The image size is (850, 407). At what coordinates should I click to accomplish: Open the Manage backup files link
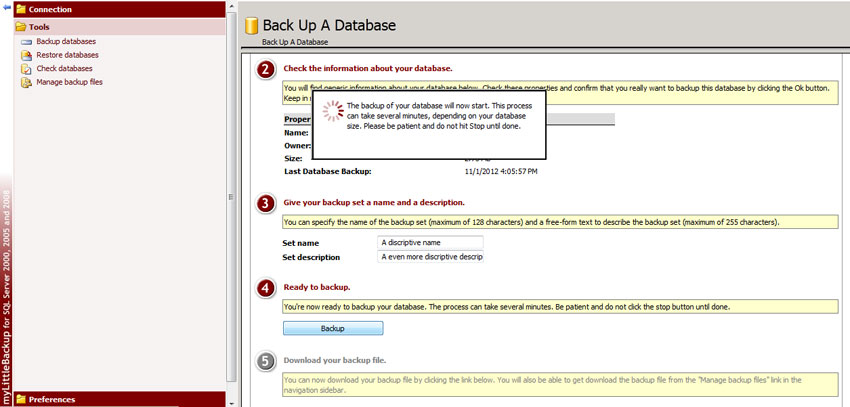point(69,82)
